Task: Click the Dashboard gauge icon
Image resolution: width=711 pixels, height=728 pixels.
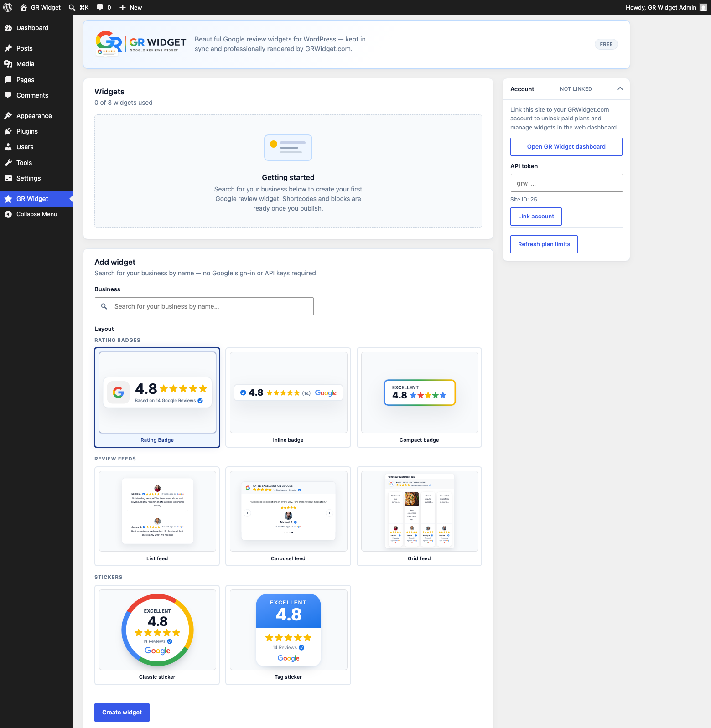Action: tap(8, 28)
